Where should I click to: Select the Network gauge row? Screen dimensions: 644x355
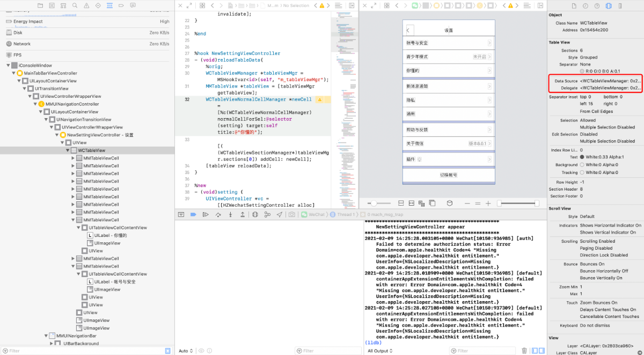87,44
